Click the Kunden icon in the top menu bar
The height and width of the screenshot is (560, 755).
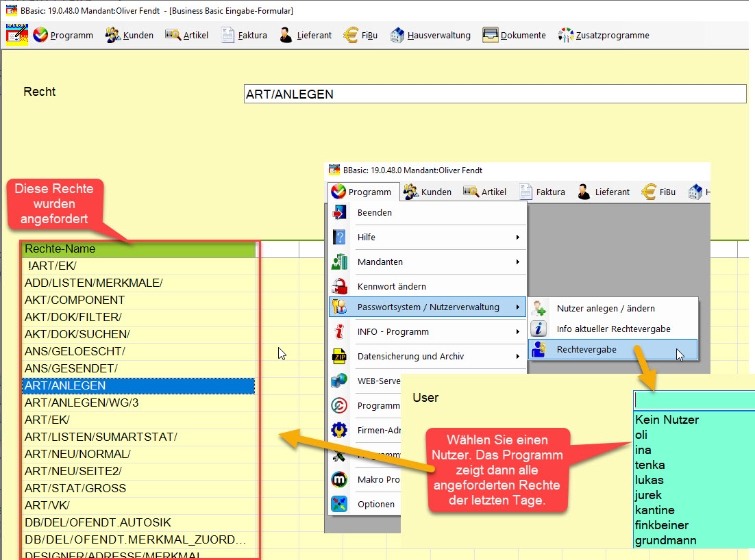(x=113, y=35)
